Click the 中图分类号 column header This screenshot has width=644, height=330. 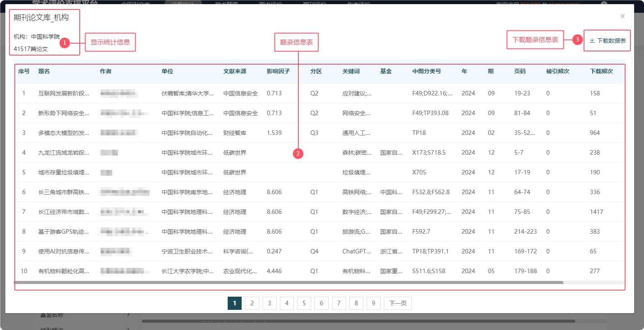[427, 71]
